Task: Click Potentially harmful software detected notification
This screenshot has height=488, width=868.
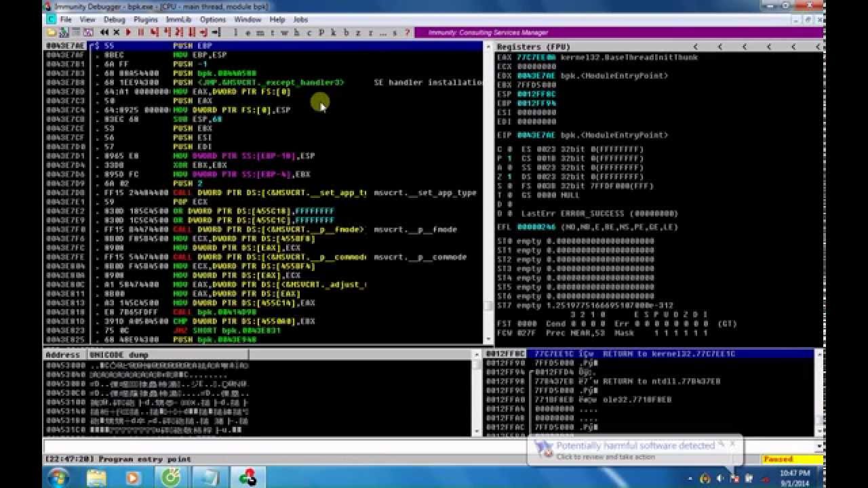Action: click(x=635, y=445)
